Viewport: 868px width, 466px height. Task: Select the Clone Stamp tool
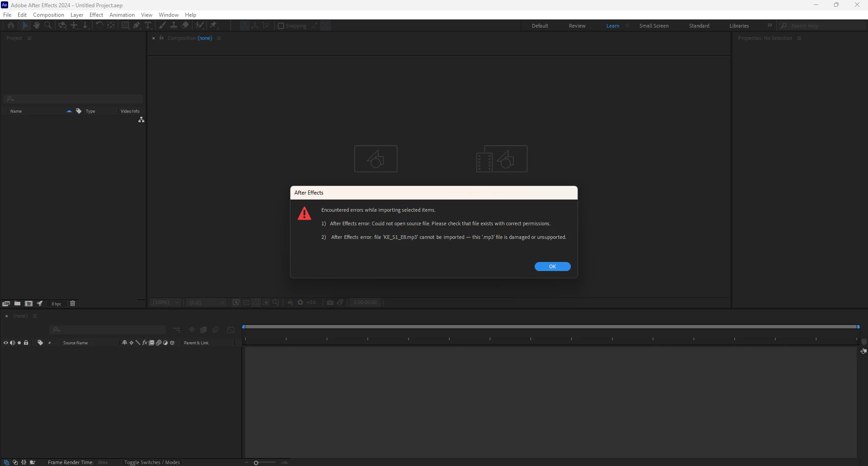(x=174, y=26)
